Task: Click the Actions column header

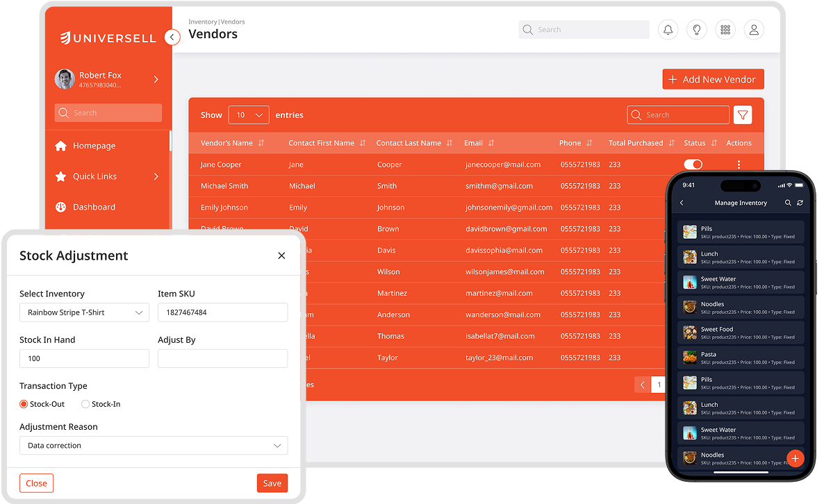Action: point(739,143)
